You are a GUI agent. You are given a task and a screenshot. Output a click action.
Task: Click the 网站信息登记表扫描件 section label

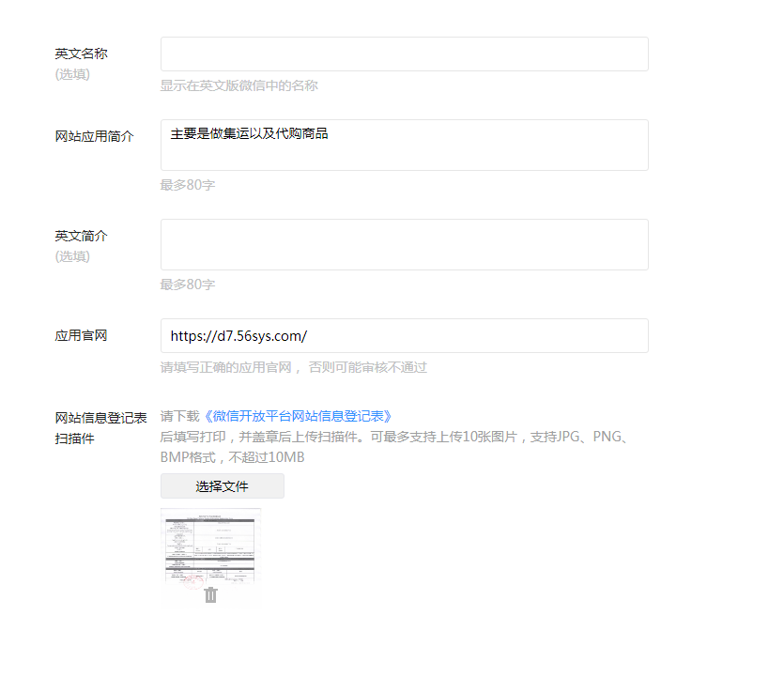(x=94, y=425)
